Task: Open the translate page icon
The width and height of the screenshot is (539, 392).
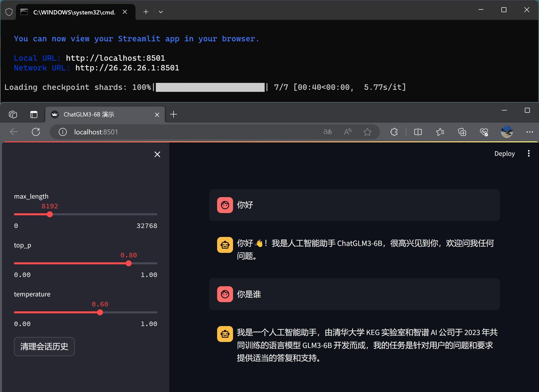Action: pyautogui.click(x=328, y=132)
